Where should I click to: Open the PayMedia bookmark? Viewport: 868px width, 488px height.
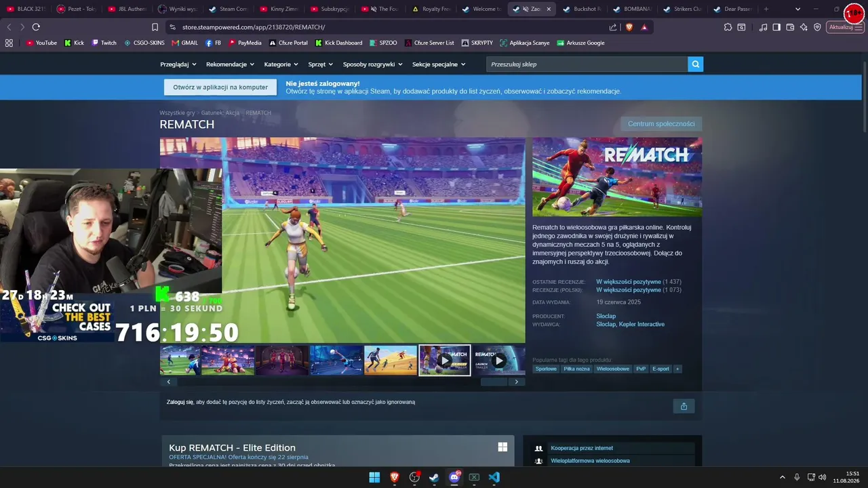[245, 43]
